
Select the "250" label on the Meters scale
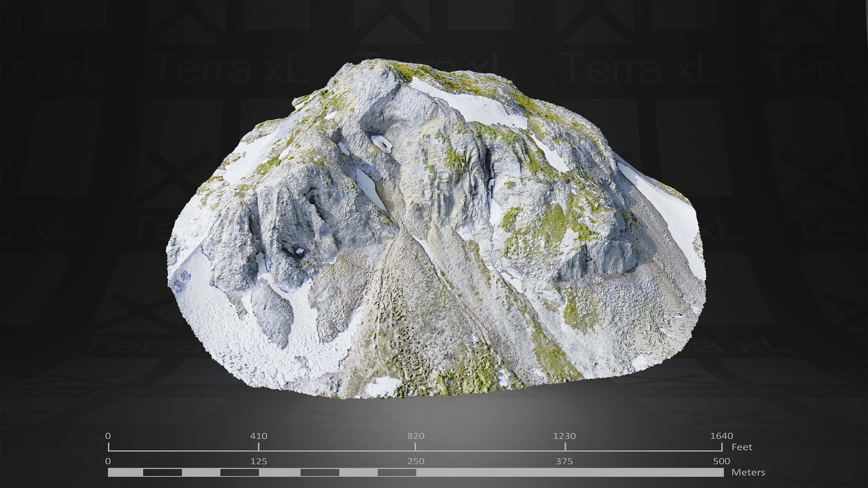pos(416,462)
